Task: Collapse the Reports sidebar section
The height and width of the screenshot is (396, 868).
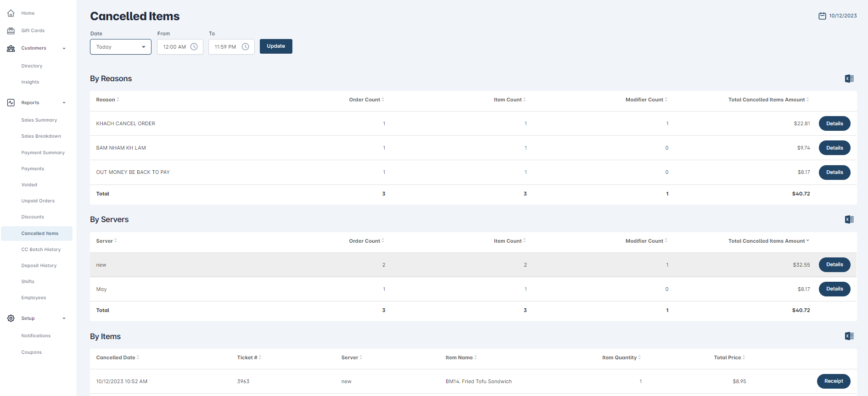Action: [x=64, y=103]
